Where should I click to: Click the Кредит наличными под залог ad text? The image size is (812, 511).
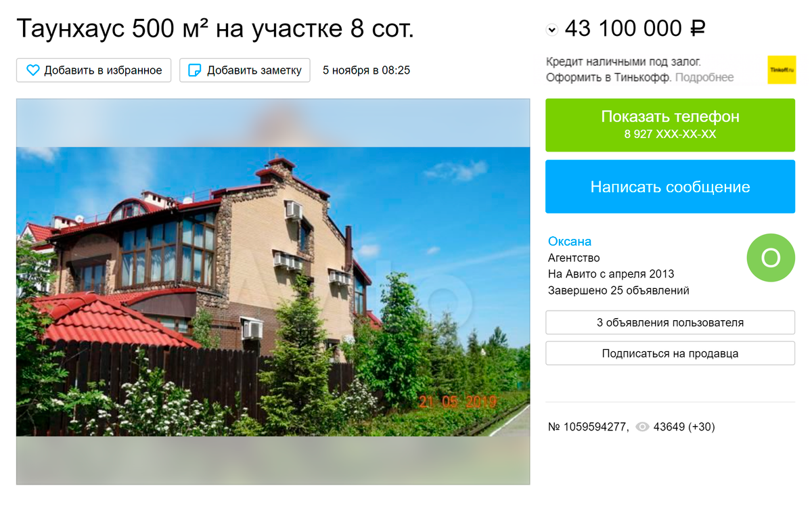pyautogui.click(x=623, y=62)
